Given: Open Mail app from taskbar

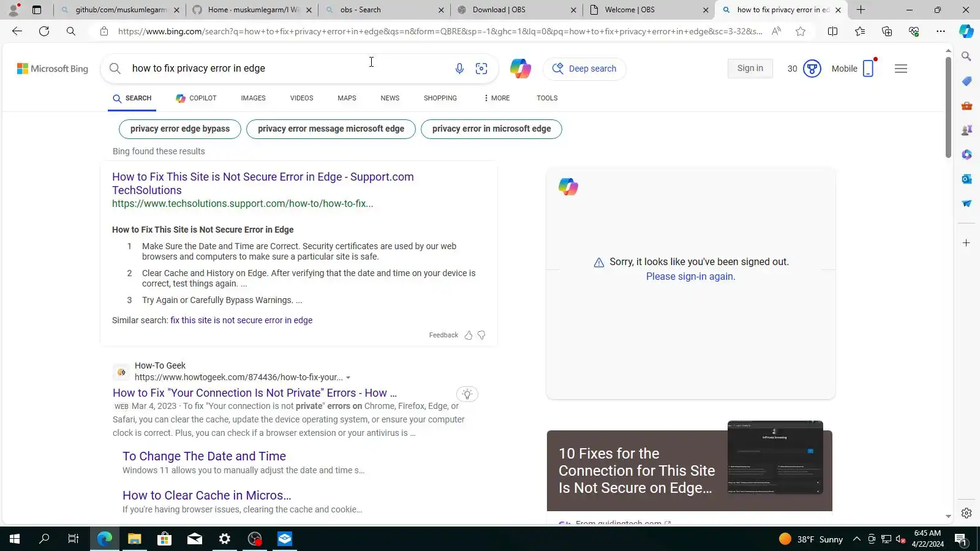Looking at the screenshot, I should click(x=195, y=539).
